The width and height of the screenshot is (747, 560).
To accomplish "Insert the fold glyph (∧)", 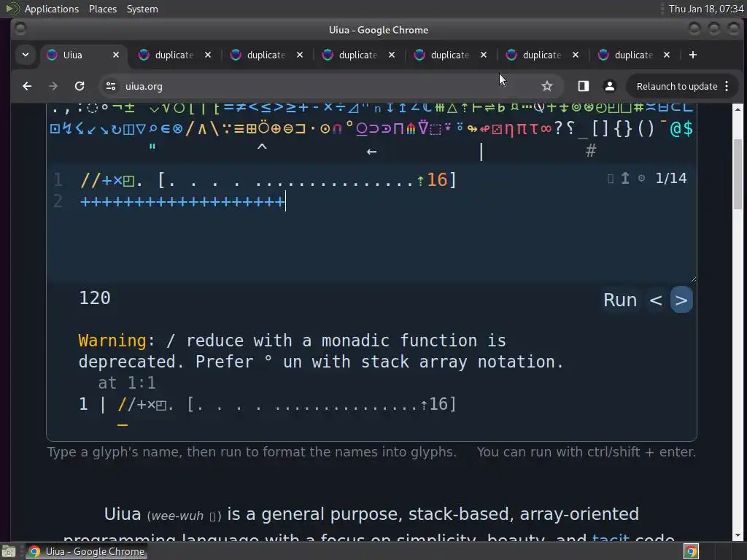I will tap(202, 128).
